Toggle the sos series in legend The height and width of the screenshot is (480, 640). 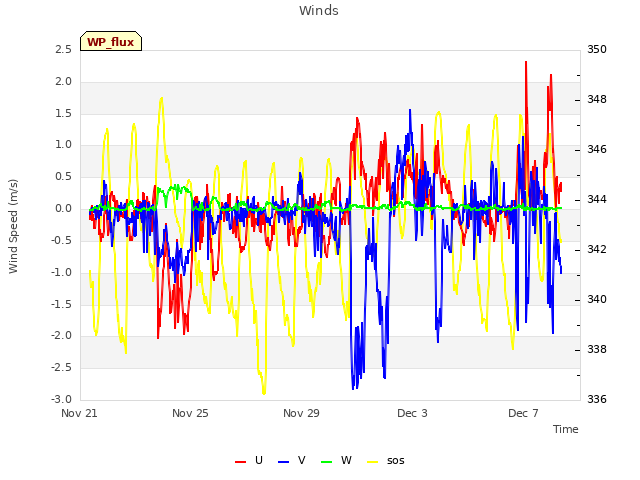coord(386,460)
